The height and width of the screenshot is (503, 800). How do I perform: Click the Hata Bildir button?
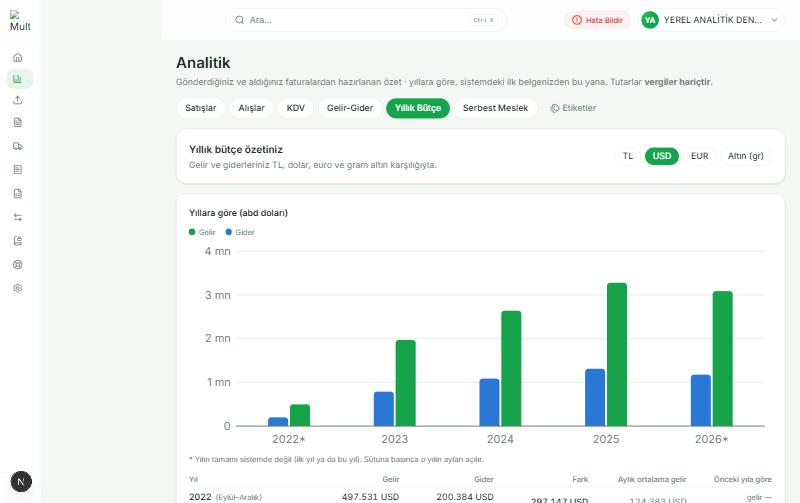click(x=597, y=20)
